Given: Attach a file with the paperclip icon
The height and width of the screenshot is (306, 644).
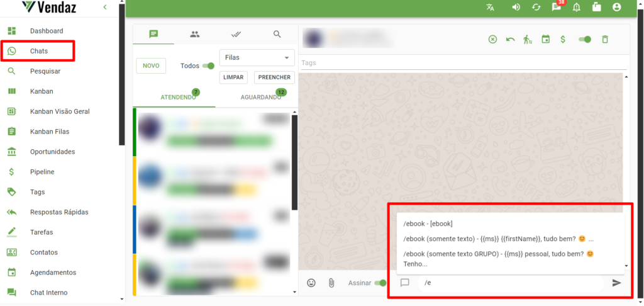Looking at the screenshot, I should [331, 283].
